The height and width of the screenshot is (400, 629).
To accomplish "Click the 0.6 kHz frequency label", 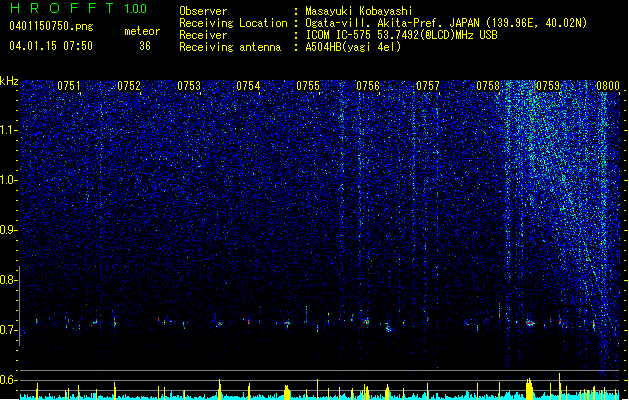I will pos(9,380).
